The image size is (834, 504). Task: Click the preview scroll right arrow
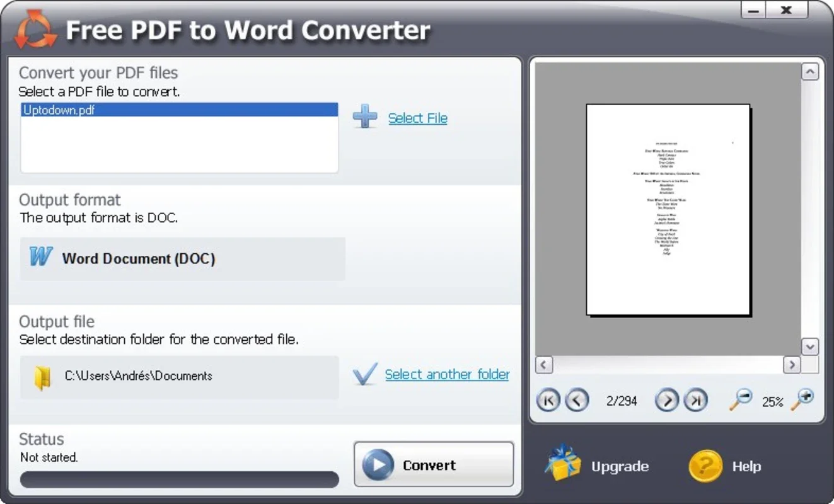click(792, 365)
